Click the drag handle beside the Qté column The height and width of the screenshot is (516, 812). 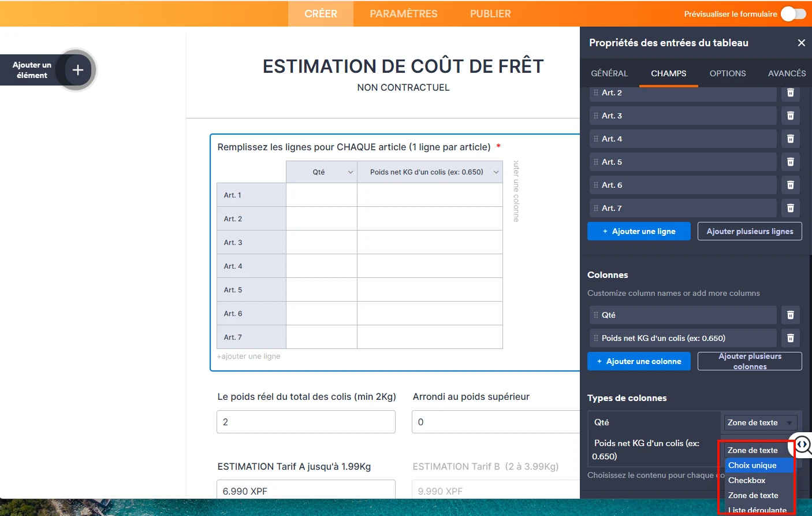tap(595, 315)
